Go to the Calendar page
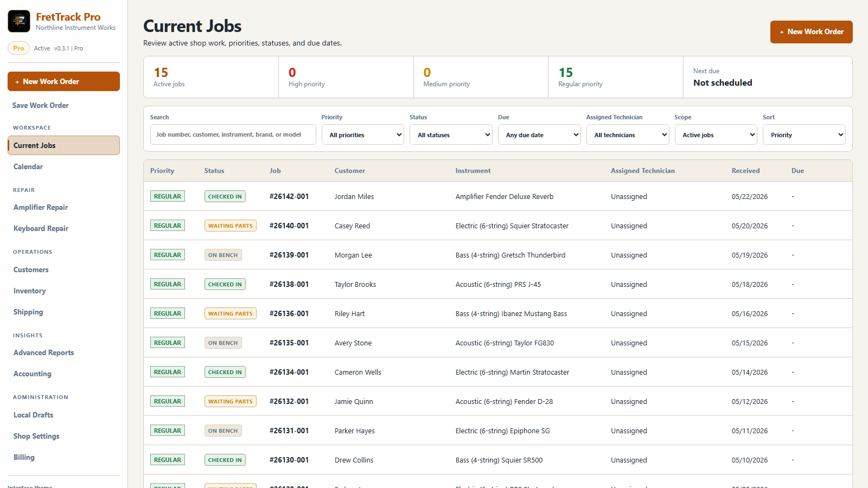 (x=28, y=166)
